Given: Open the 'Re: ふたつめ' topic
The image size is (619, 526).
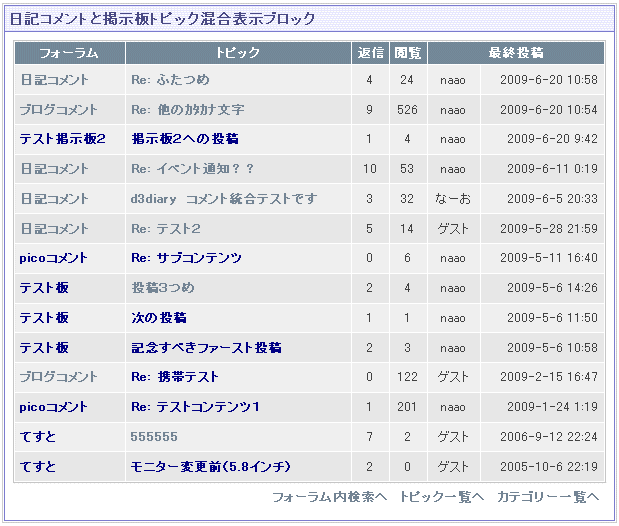Looking at the screenshot, I should (170, 80).
